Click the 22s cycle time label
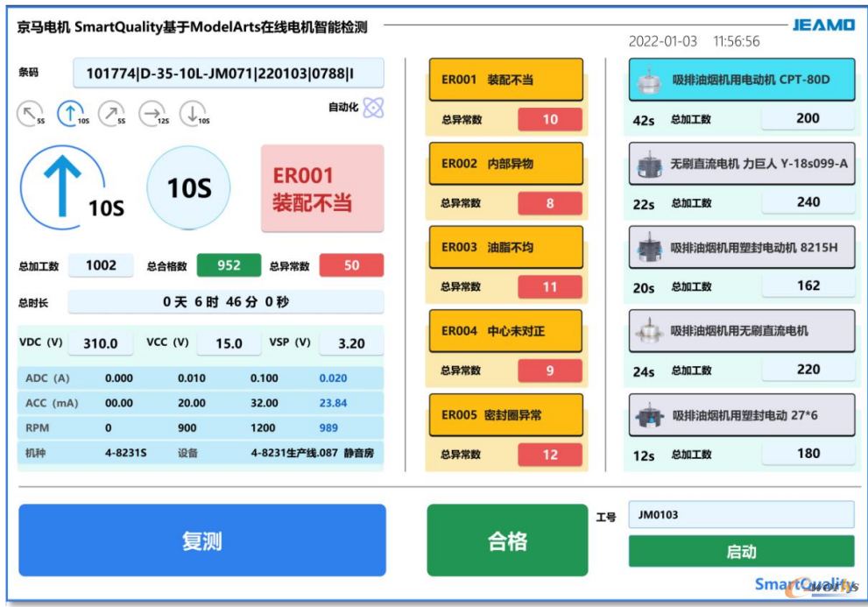The width and height of the screenshot is (868, 607). [x=644, y=205]
